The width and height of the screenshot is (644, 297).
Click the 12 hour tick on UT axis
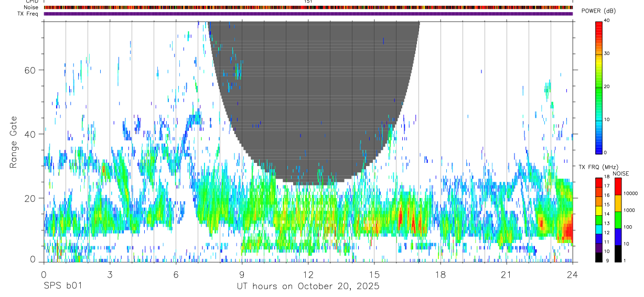(x=308, y=274)
